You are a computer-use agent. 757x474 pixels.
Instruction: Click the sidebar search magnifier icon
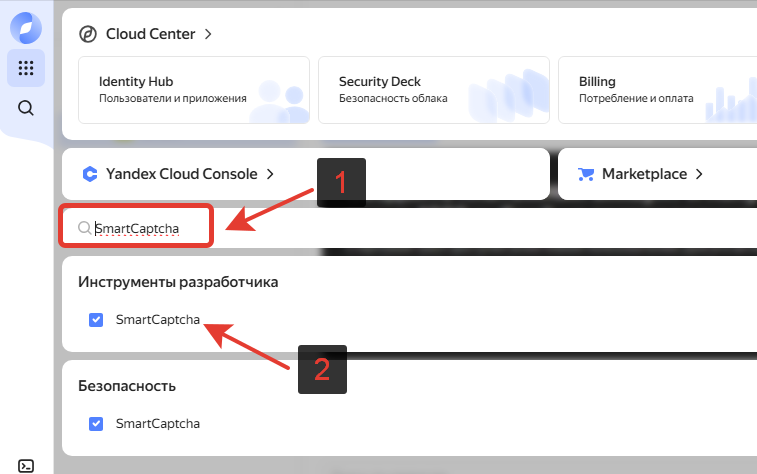click(x=26, y=108)
